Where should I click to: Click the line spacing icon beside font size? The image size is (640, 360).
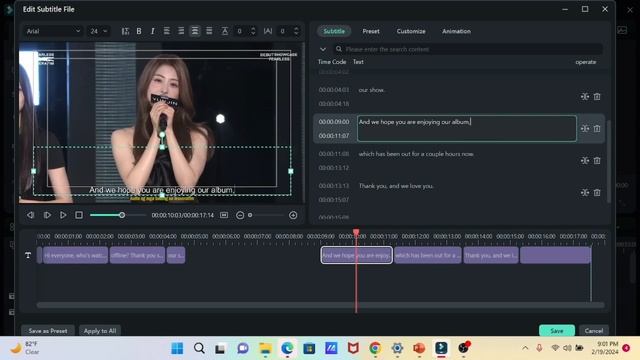[x=125, y=31]
